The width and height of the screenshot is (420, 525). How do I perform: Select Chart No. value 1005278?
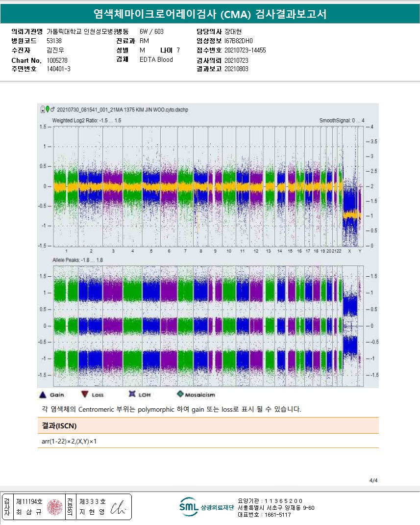[57, 61]
